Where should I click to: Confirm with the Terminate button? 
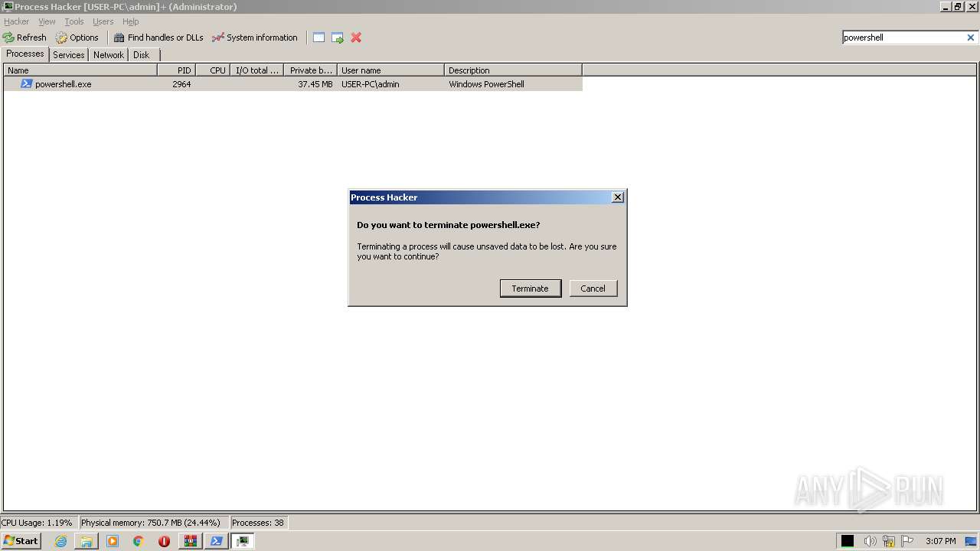tap(531, 289)
